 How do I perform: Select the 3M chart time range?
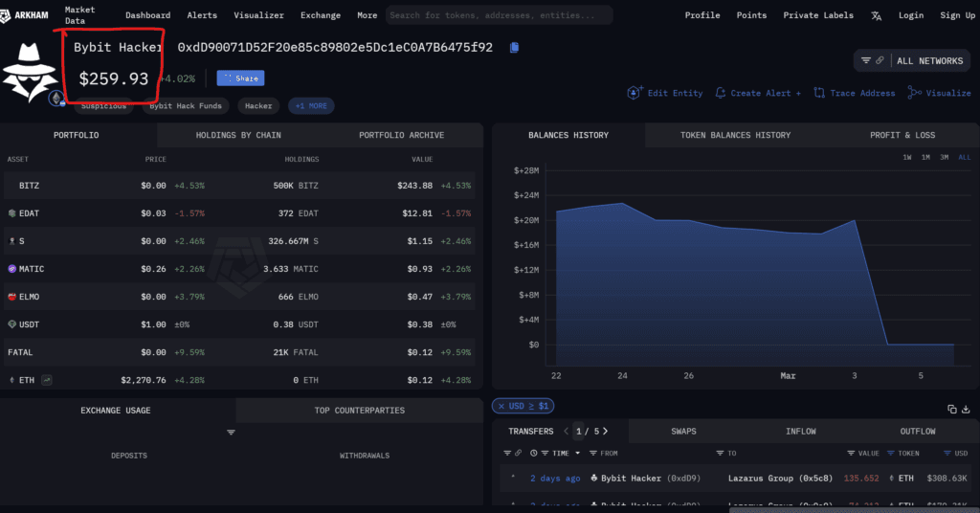[944, 157]
